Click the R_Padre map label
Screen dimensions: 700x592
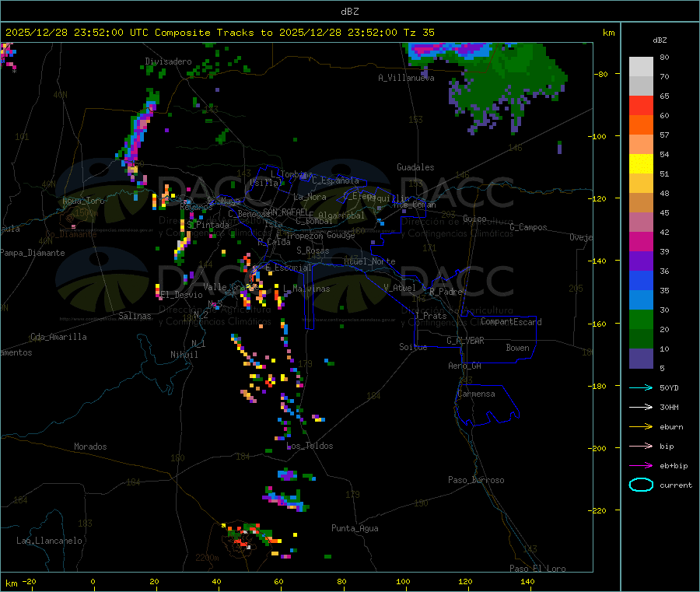(446, 292)
